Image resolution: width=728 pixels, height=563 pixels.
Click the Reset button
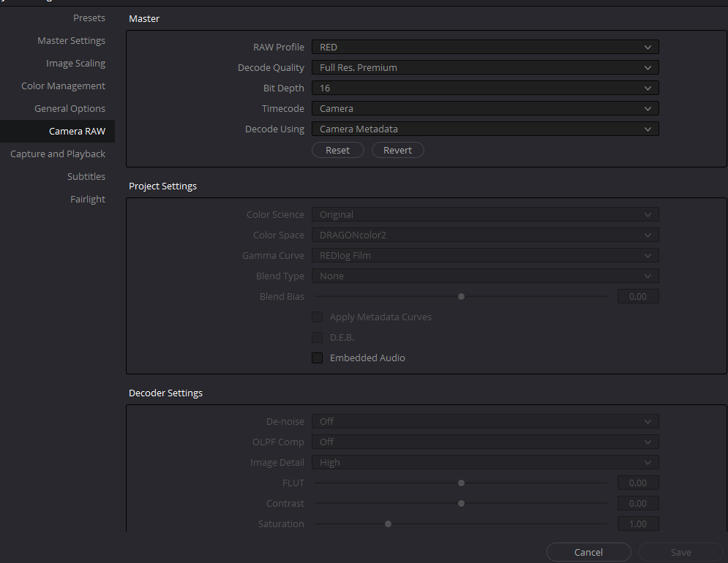tap(337, 150)
